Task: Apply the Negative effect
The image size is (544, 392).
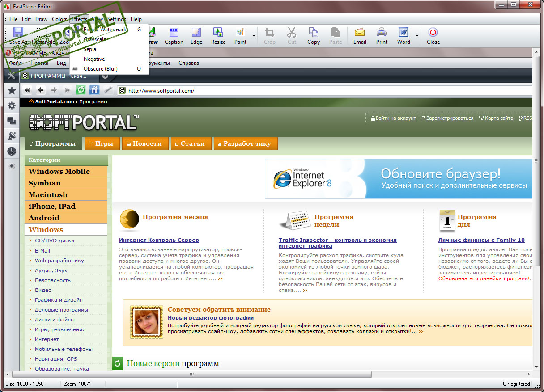Action: point(109,59)
